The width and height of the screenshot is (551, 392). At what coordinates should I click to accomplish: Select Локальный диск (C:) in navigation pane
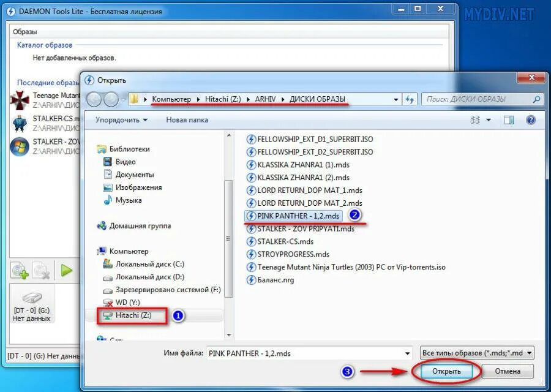coord(143,264)
